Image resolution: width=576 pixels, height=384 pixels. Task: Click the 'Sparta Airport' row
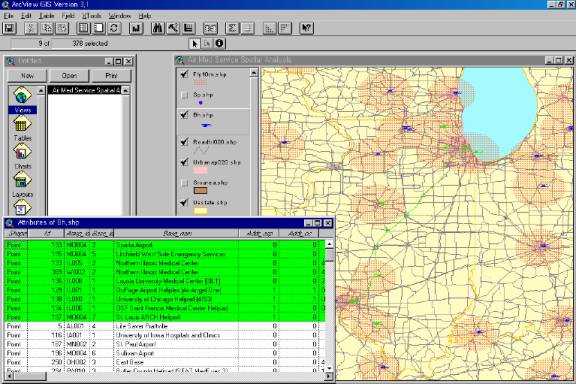coord(165,245)
